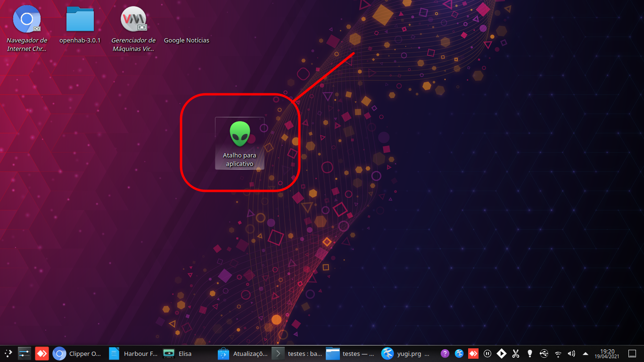Open the System Settings sliders icon in taskbar
This screenshot has height=362, width=644.
point(25,354)
